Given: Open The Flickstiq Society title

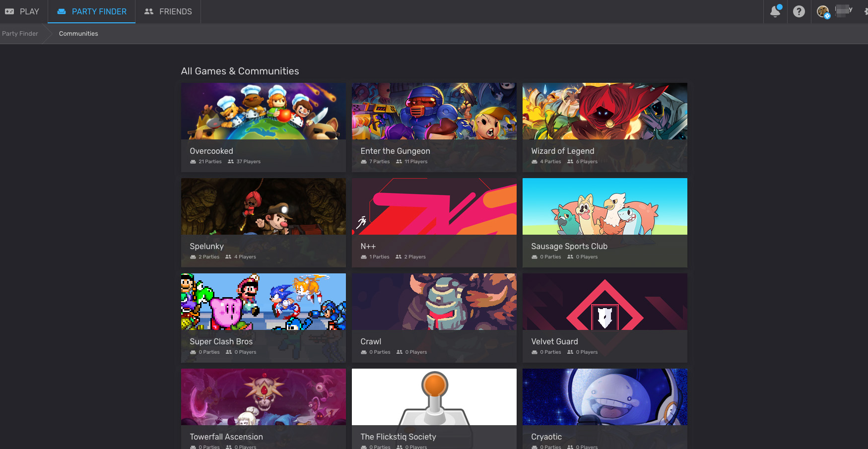Looking at the screenshot, I should point(399,437).
